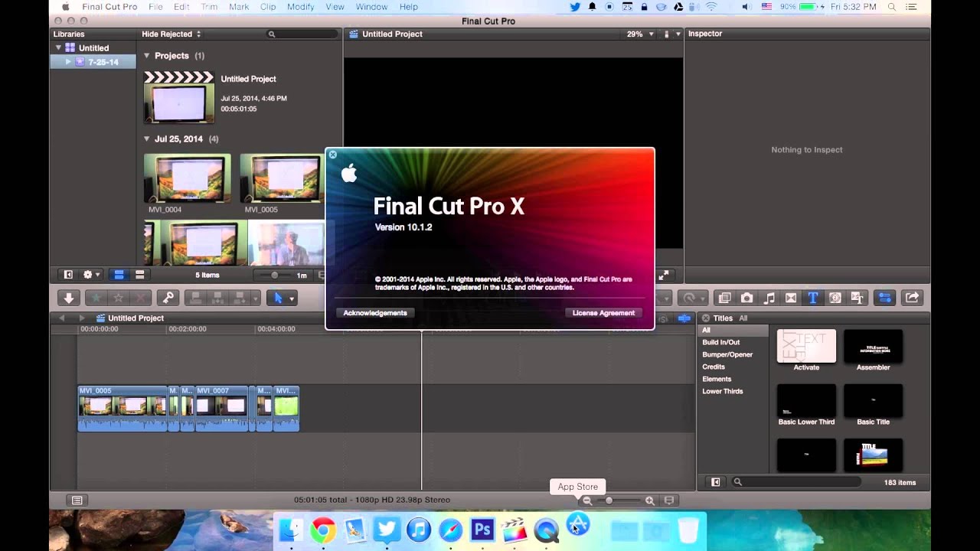Viewport: 980px width, 551px height.
Task: Open the Retime speedometer dropdown
Action: click(693, 298)
